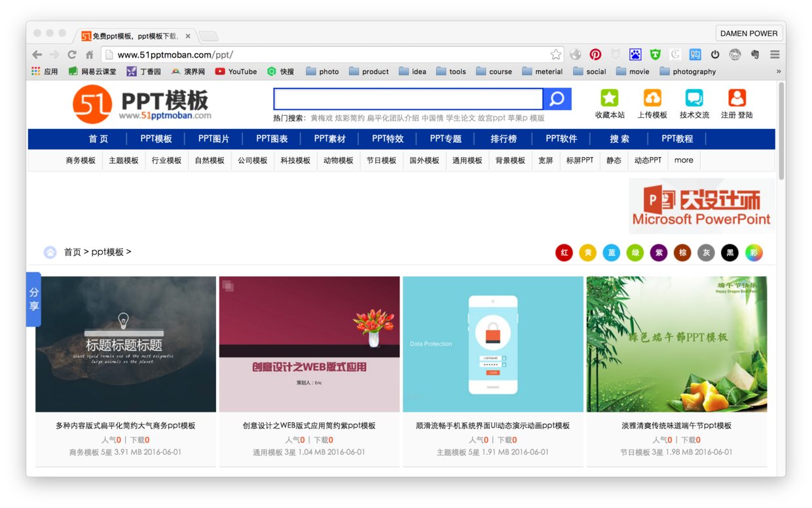Open a new browser tab
The height and width of the screenshot is (508, 812).
[208, 36]
